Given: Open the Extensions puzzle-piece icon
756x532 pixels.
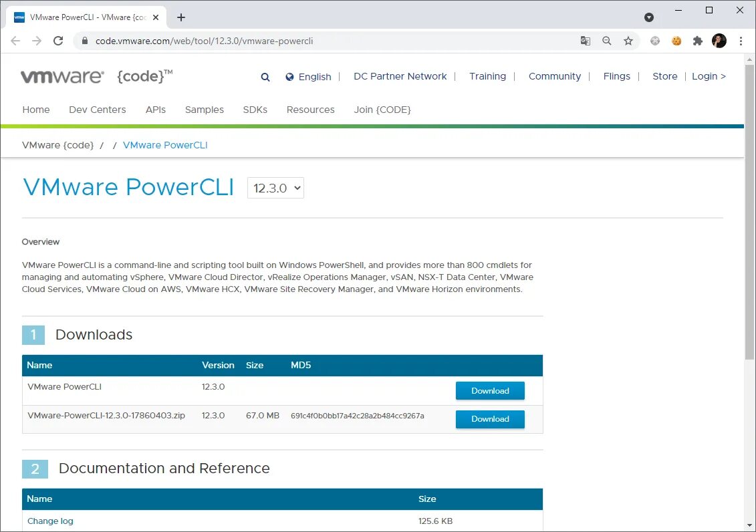Looking at the screenshot, I should point(698,41).
